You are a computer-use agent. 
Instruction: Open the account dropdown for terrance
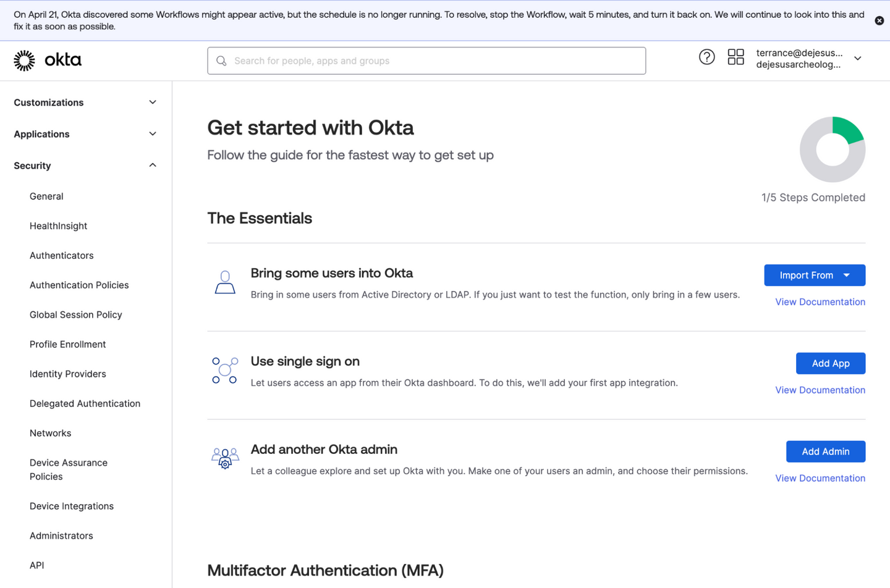[857, 59]
